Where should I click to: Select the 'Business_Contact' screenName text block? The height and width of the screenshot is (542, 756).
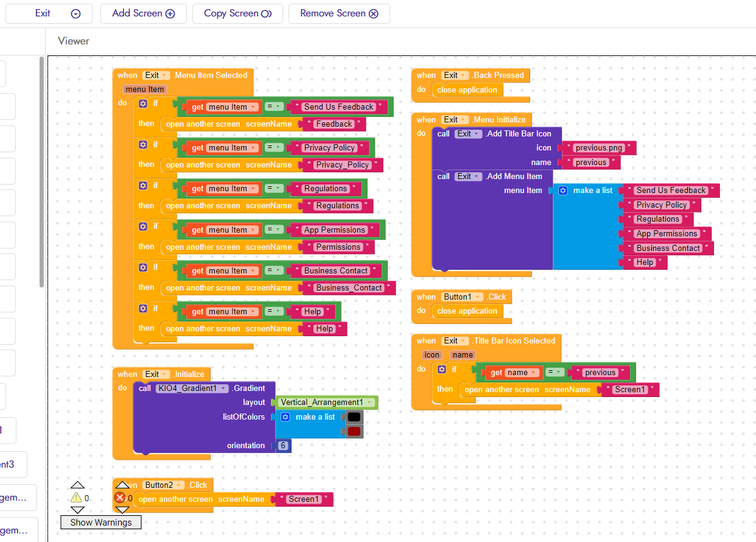coord(350,288)
